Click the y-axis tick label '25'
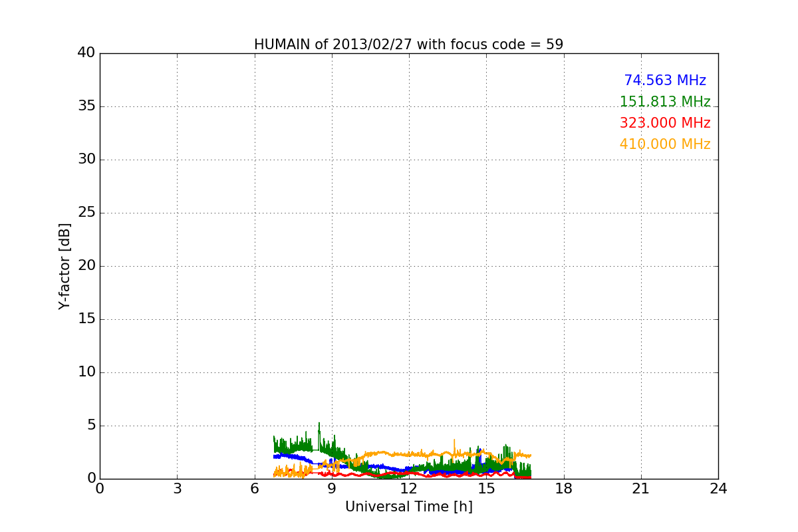 tap(86, 213)
